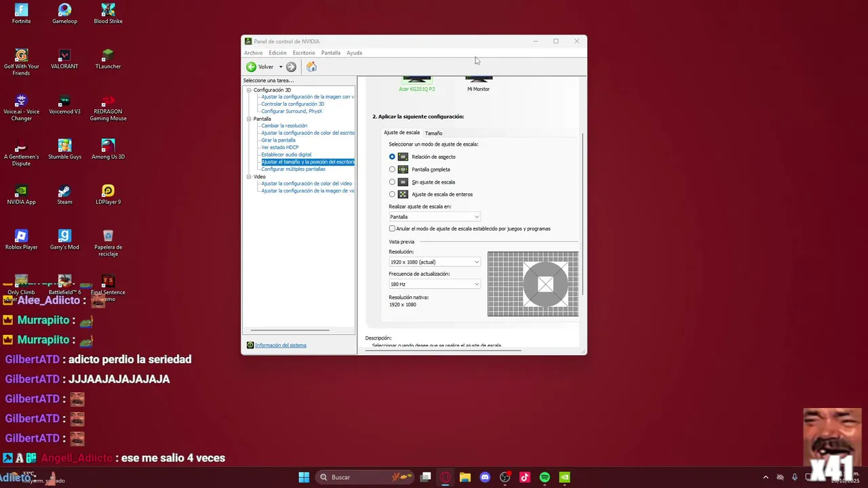Open Steam desktop shortcut
868x488 pixels.
coord(64,195)
